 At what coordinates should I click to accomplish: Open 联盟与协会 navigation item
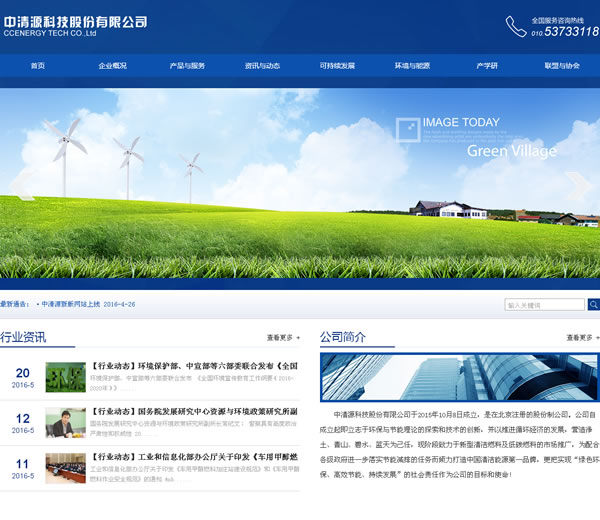pyautogui.click(x=562, y=66)
